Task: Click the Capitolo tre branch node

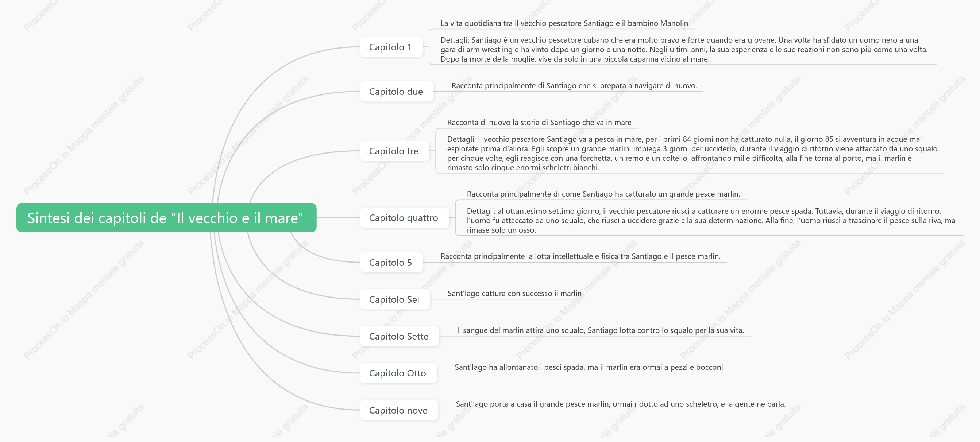Action: [x=394, y=151]
